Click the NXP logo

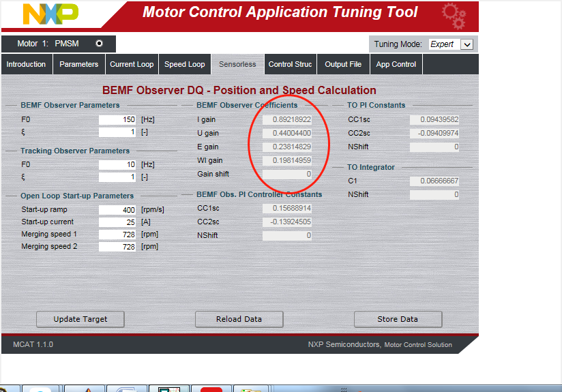[x=50, y=14]
